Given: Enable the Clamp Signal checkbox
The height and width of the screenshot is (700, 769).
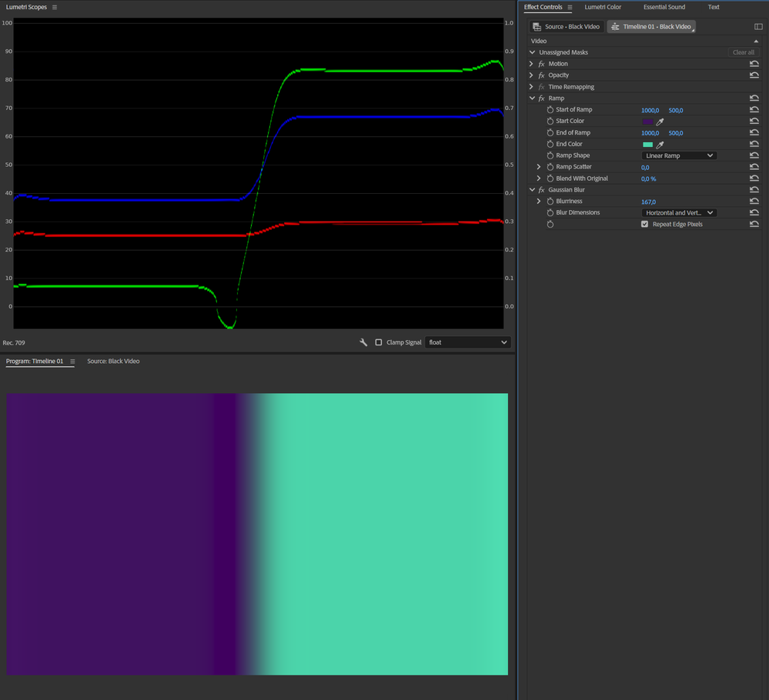Looking at the screenshot, I should tap(379, 342).
